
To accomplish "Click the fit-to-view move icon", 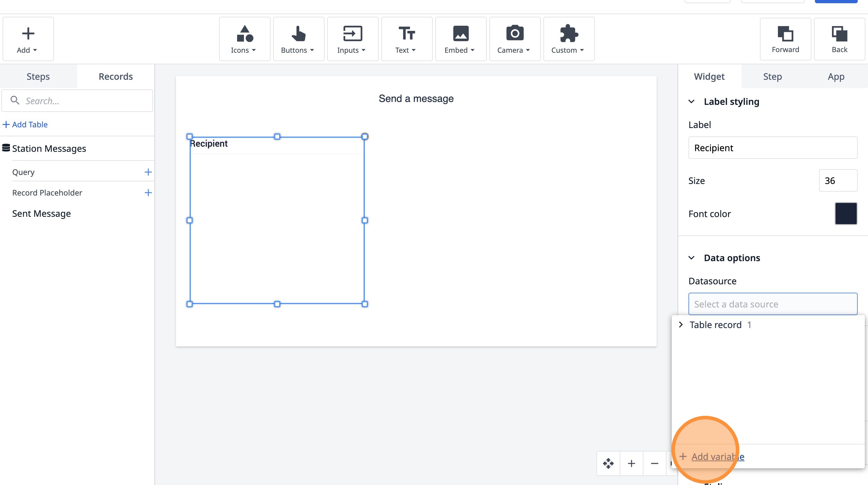I will click(608, 463).
